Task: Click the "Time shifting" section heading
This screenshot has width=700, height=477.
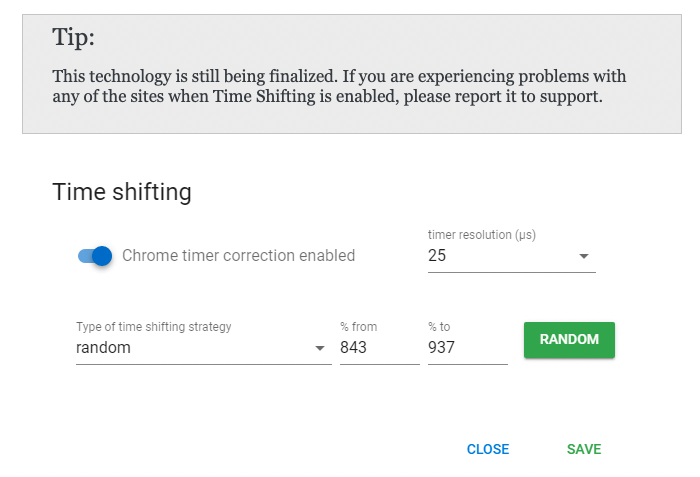Action: pos(121,191)
